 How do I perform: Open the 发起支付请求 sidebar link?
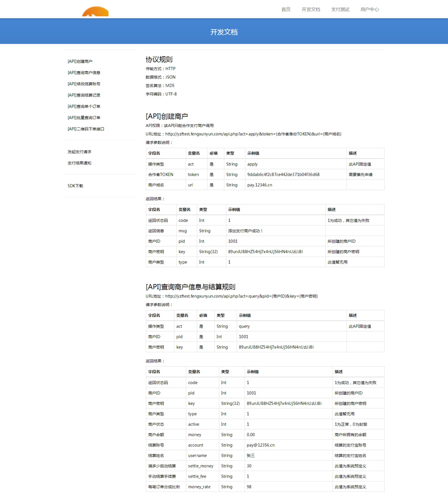tap(80, 152)
